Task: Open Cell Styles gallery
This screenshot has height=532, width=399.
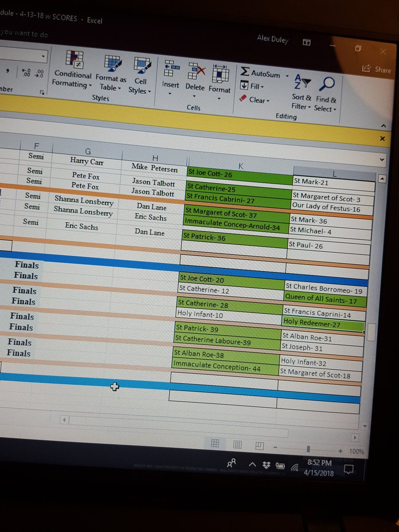Action: pos(141,75)
